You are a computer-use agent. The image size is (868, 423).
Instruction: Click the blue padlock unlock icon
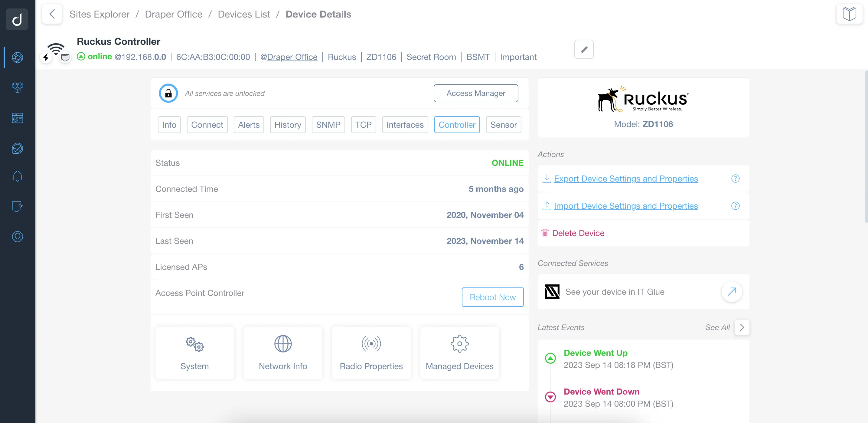(x=168, y=93)
